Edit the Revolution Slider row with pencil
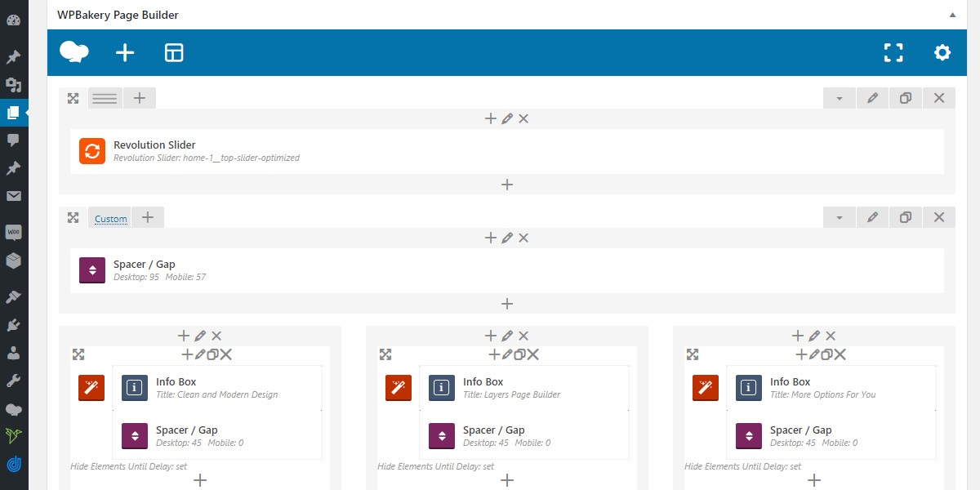980x490 pixels. click(x=873, y=98)
